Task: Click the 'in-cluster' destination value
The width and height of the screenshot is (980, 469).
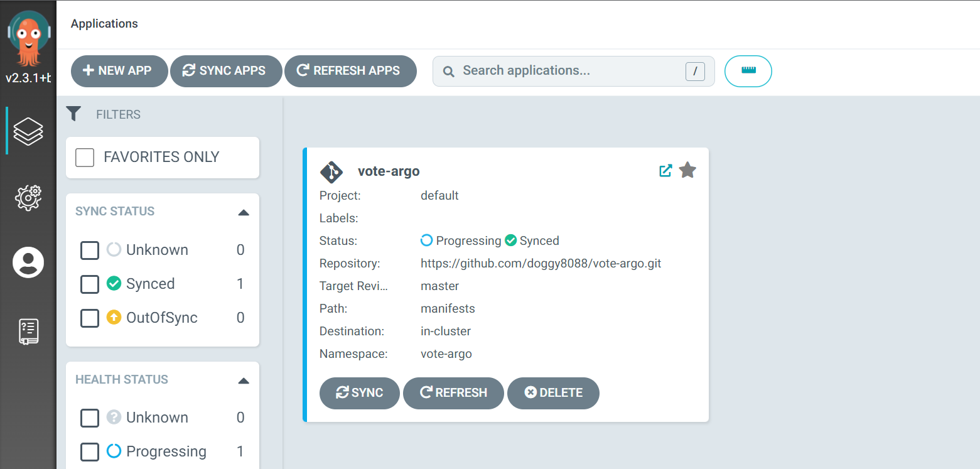Action: click(446, 331)
